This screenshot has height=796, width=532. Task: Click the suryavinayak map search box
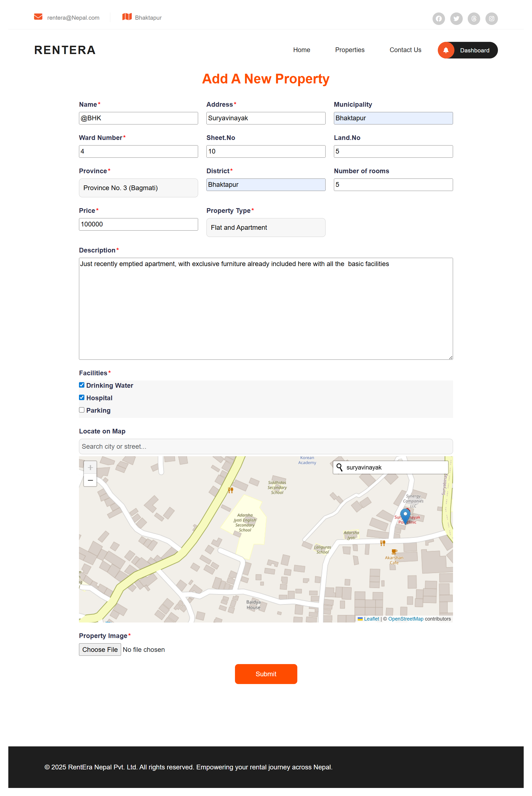(390, 468)
